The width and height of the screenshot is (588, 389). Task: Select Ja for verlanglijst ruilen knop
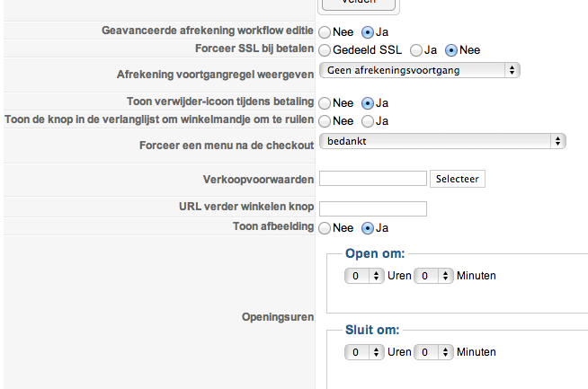[x=367, y=120]
